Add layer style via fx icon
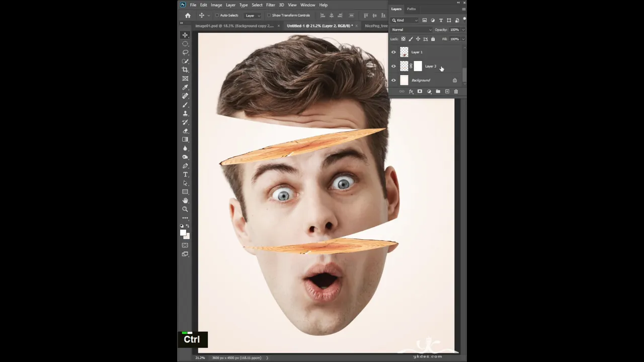The width and height of the screenshot is (644, 362). (x=411, y=92)
